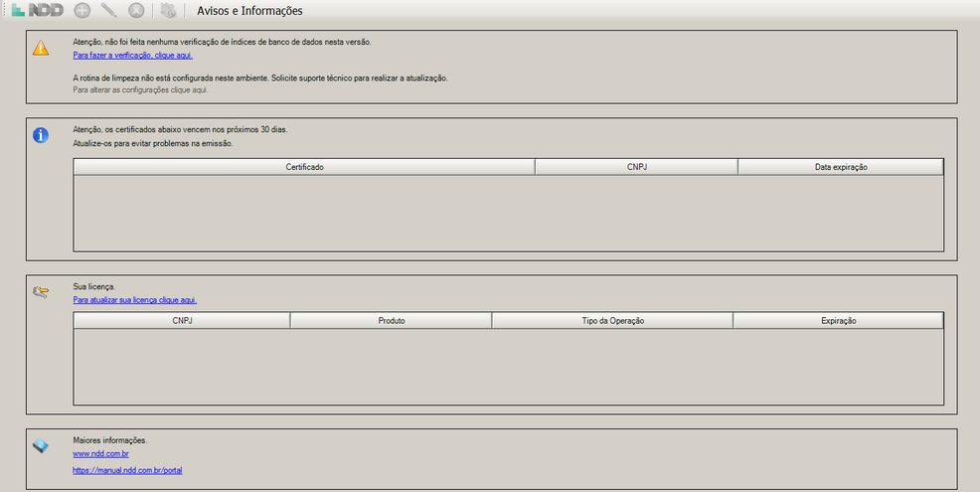Click 'Para alterar as configurações clique aqui'
The height and width of the screenshot is (492, 980).
(140, 90)
